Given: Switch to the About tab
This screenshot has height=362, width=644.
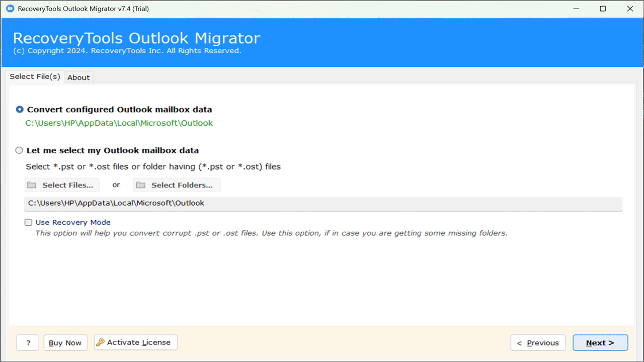Looking at the screenshot, I should click(78, 77).
